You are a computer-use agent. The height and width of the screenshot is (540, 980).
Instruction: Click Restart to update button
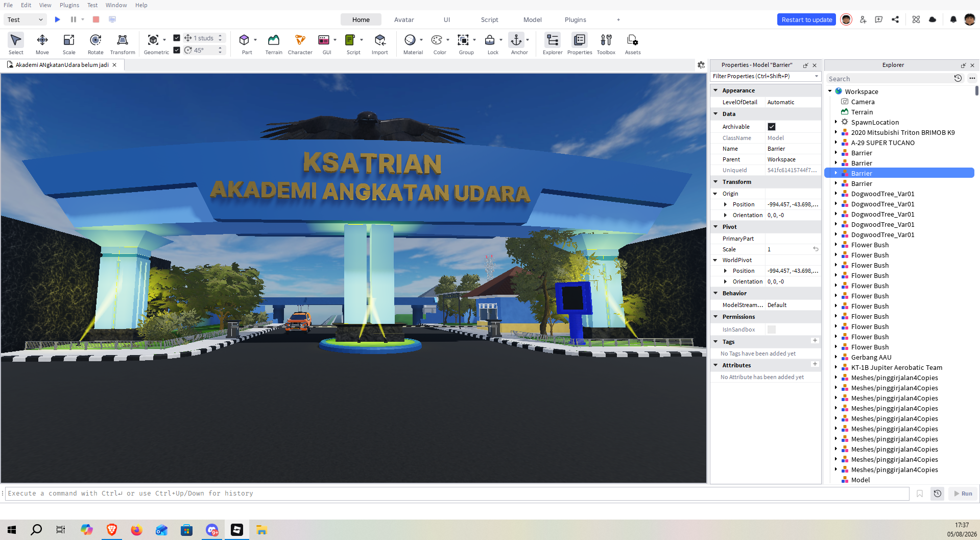point(807,19)
